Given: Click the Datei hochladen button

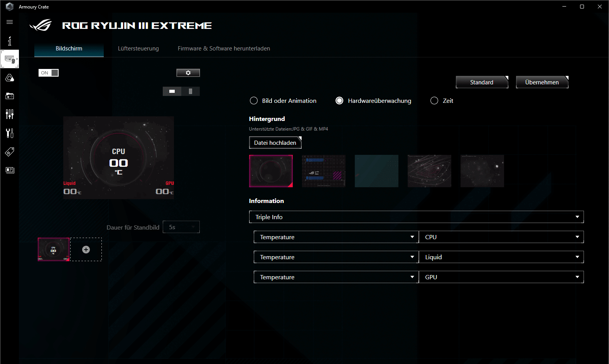Looking at the screenshot, I should 275,143.
